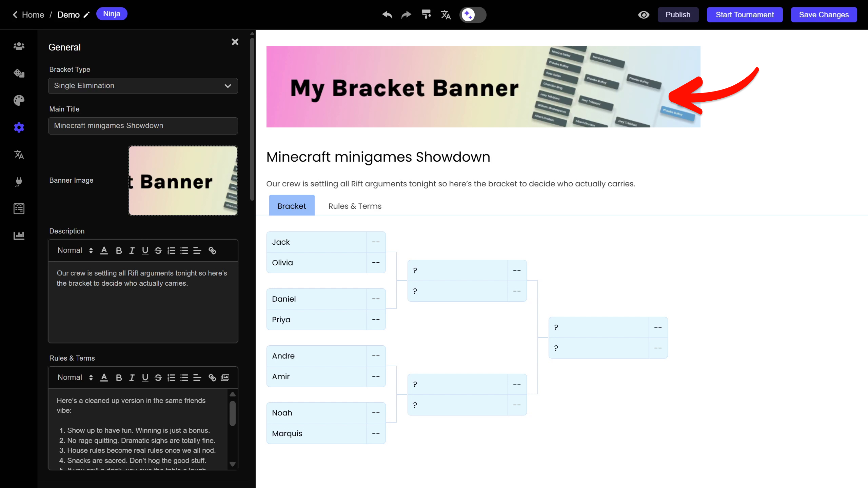
Task: Open the palette theme sidebar icon
Action: pyautogui.click(x=19, y=100)
